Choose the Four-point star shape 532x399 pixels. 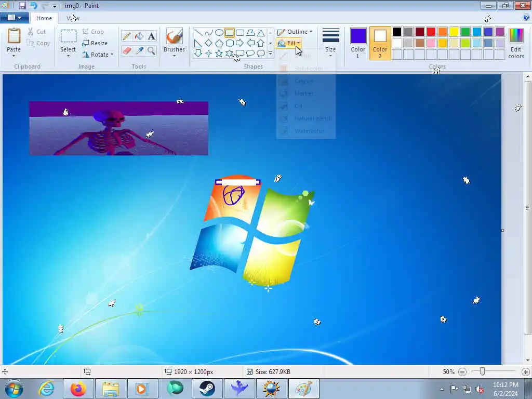click(x=209, y=54)
